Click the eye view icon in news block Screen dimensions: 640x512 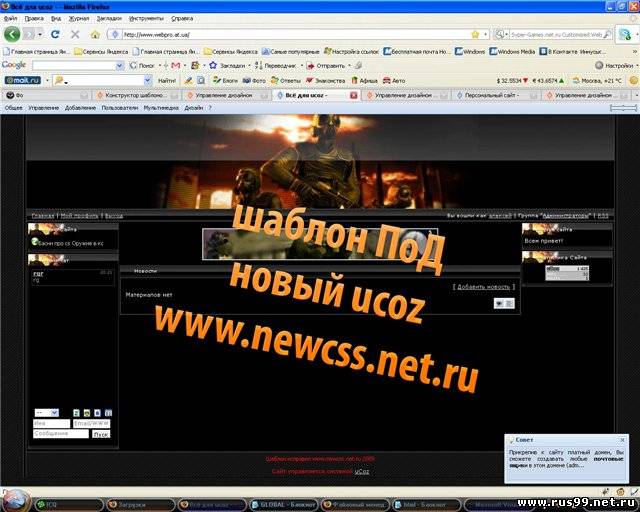point(499,303)
